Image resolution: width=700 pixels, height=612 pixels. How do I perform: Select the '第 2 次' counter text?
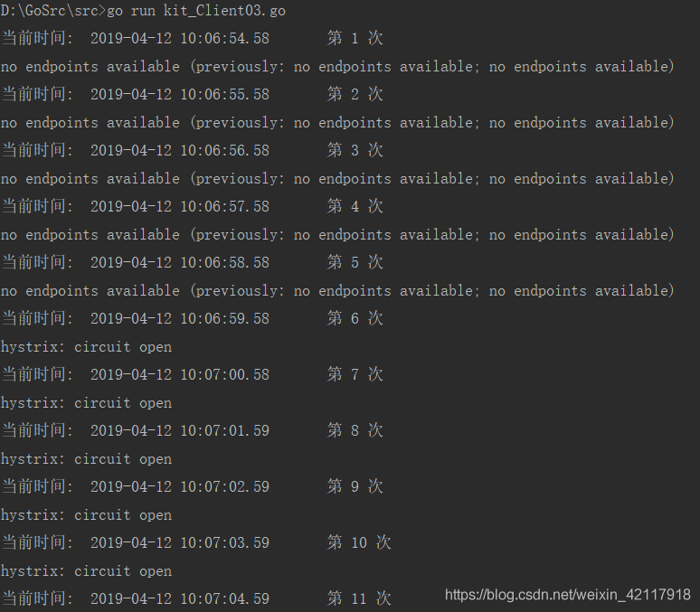(355, 94)
